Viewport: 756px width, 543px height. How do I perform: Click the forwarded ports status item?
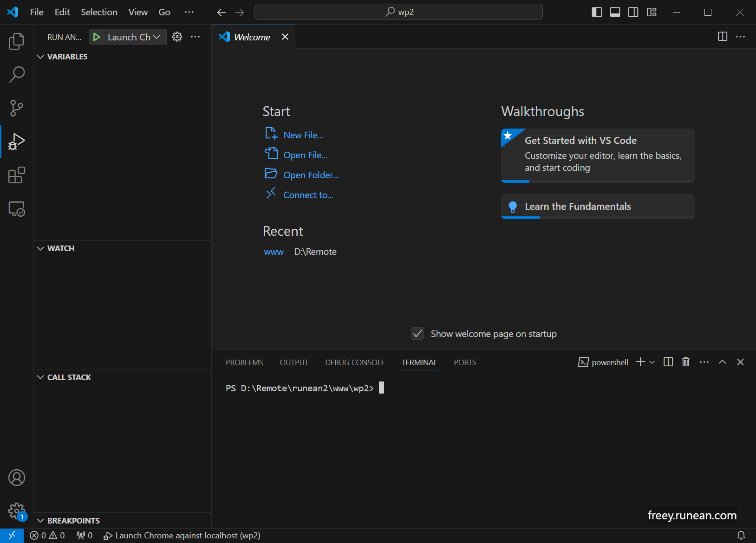[85, 536]
